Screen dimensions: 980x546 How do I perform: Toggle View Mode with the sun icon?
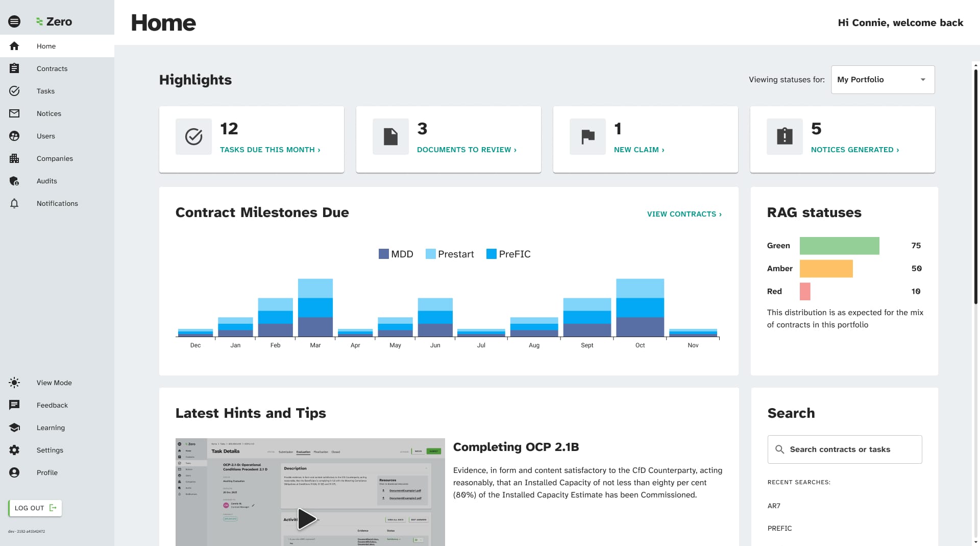click(x=14, y=383)
